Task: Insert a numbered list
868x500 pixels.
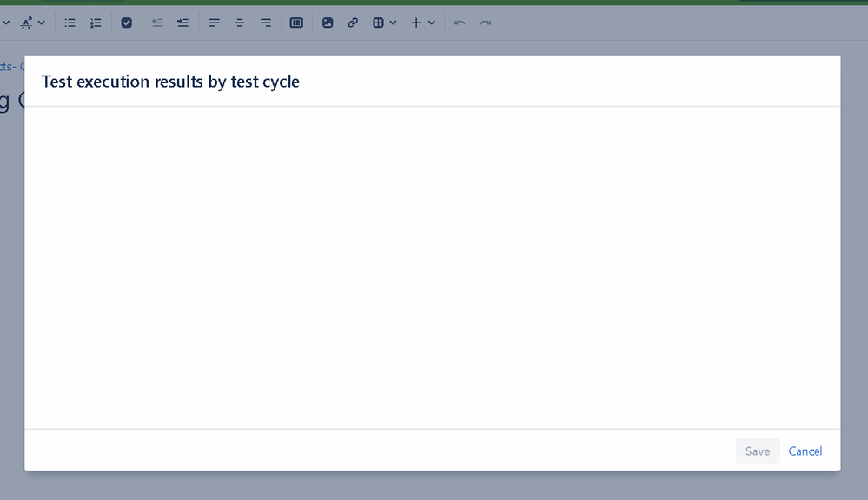Action: point(96,23)
